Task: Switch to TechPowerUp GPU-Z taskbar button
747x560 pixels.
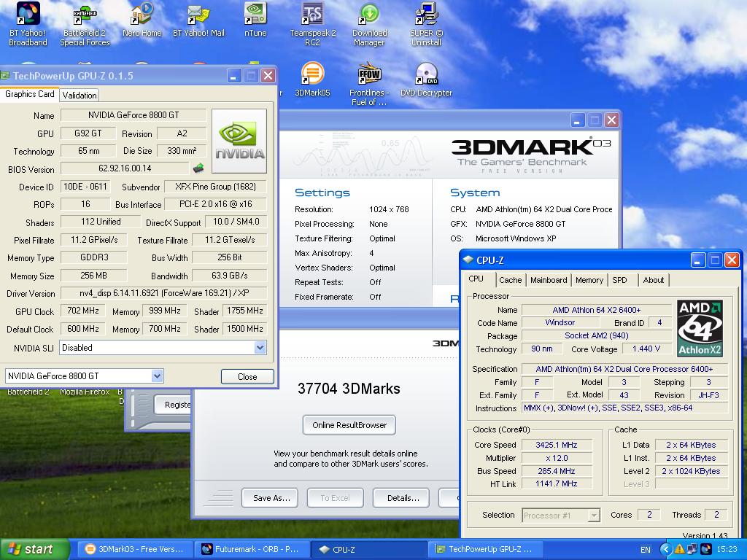Action: click(x=486, y=549)
